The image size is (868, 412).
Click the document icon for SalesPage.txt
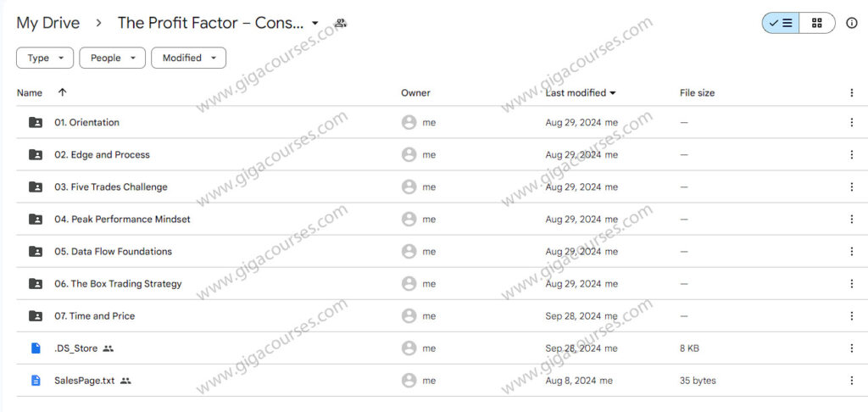(36, 381)
